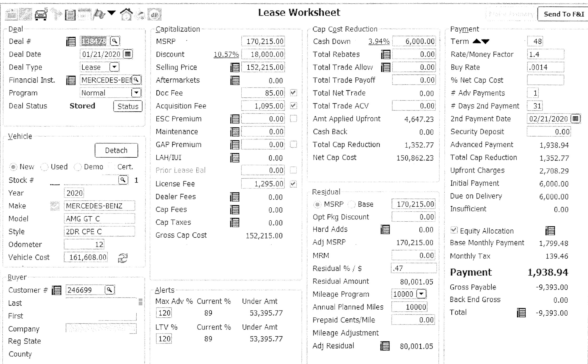This screenshot has height=364, width=588.
Task: Open the 2nd Payment Date calendar picker
Action: [575, 119]
